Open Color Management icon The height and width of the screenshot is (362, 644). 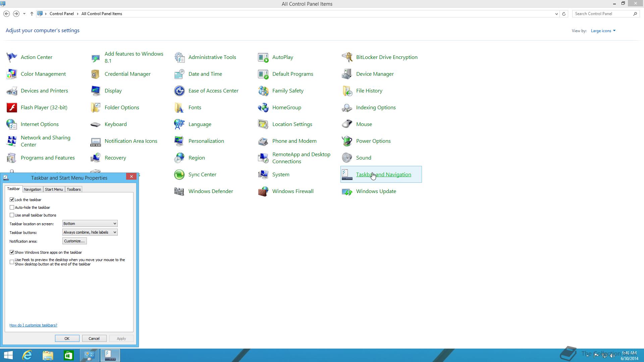click(12, 74)
